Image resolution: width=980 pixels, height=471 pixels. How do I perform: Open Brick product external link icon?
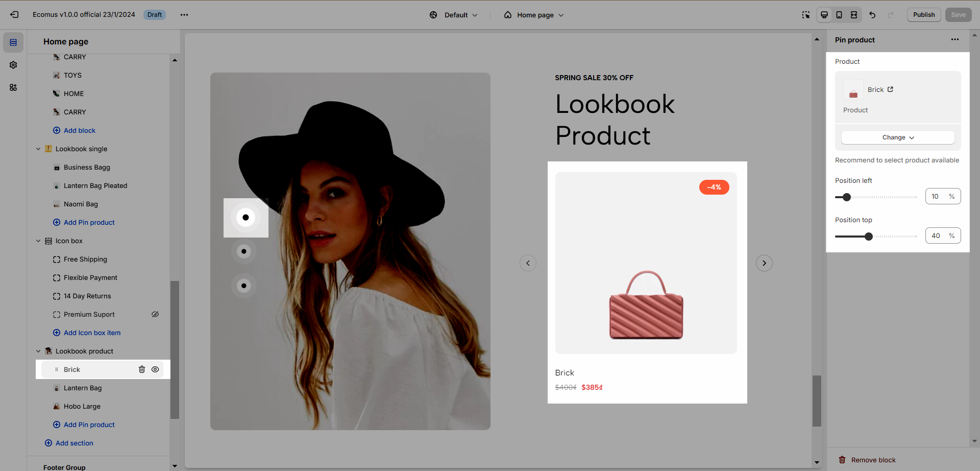pos(890,89)
